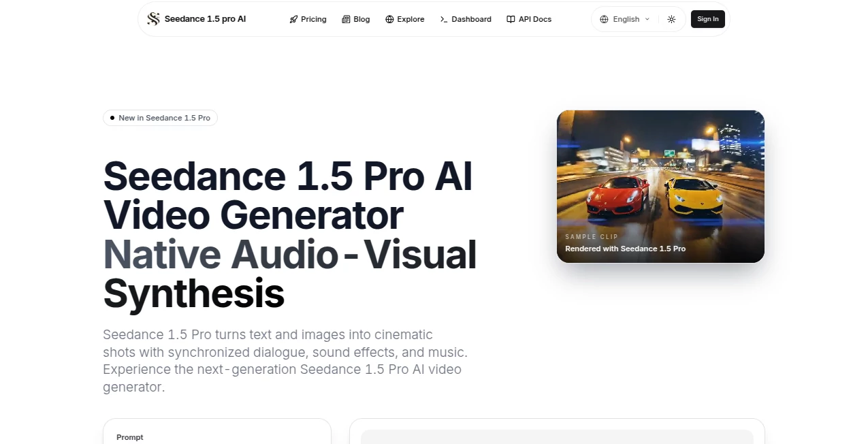
Task: Go to API Docs documentation
Action: (534, 19)
